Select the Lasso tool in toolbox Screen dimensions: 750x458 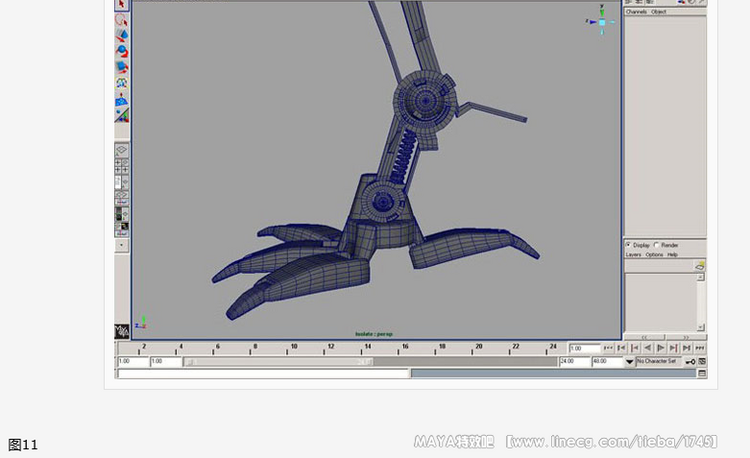[x=121, y=20]
